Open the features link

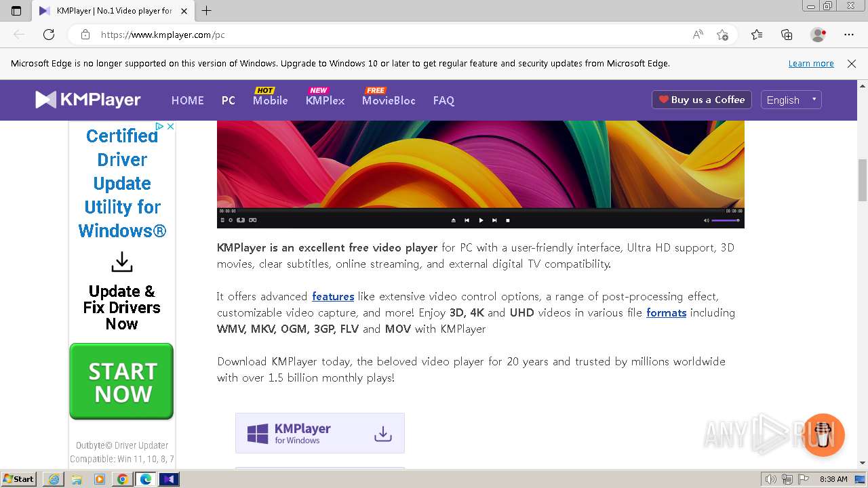click(333, 296)
